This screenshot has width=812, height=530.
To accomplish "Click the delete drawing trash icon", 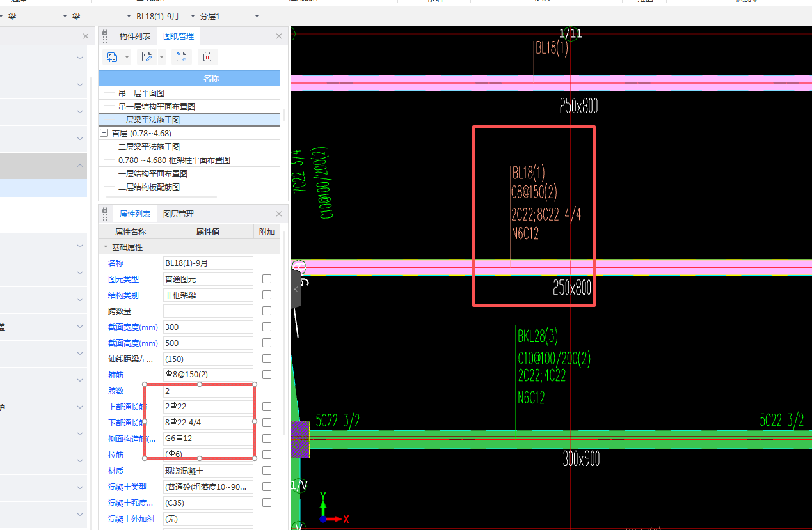I will click(207, 57).
